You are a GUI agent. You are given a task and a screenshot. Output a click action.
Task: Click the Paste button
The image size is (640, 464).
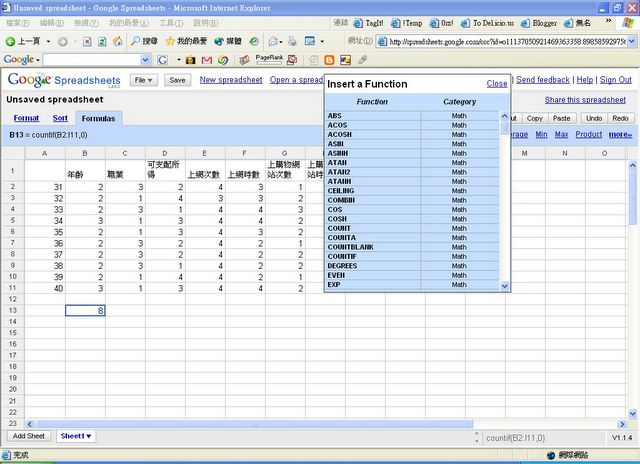(562, 118)
